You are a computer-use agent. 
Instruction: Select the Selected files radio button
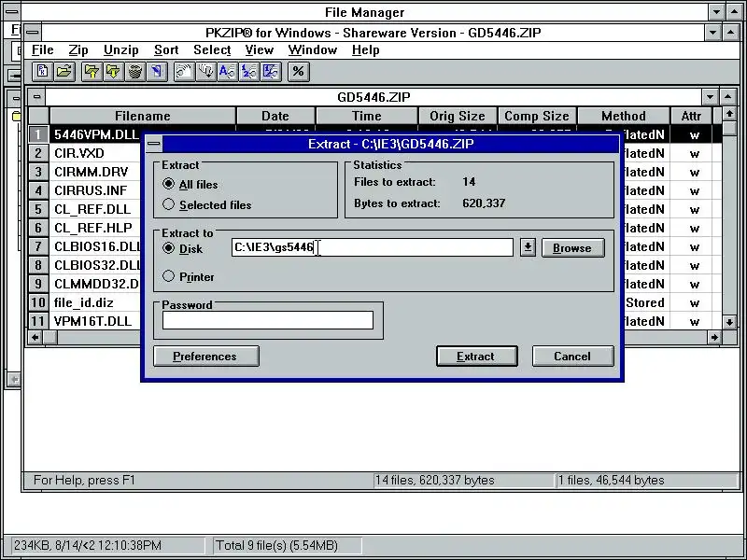coord(169,204)
